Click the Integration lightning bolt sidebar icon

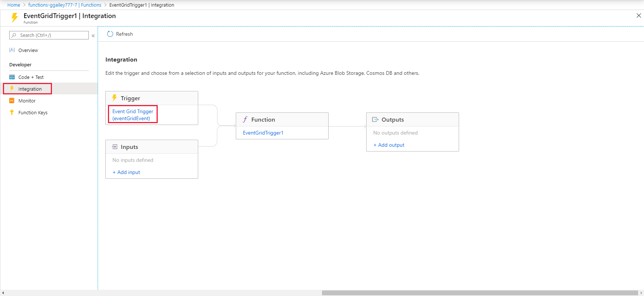click(x=12, y=89)
